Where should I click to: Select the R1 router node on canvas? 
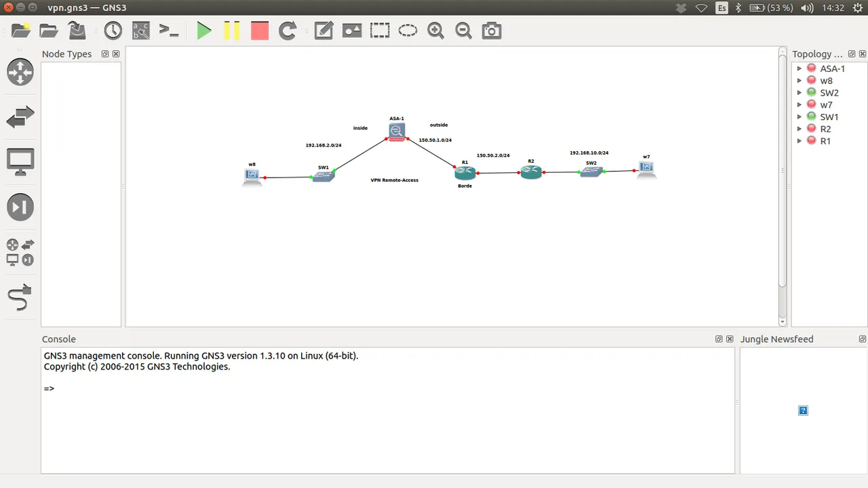pyautogui.click(x=465, y=174)
